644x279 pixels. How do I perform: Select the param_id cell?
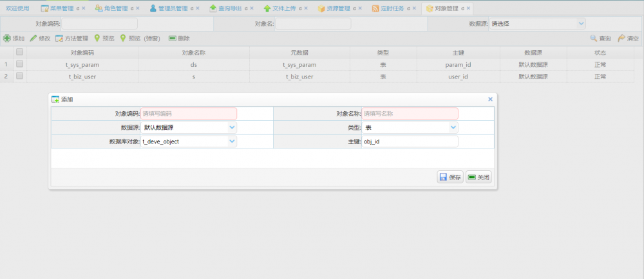(459, 64)
